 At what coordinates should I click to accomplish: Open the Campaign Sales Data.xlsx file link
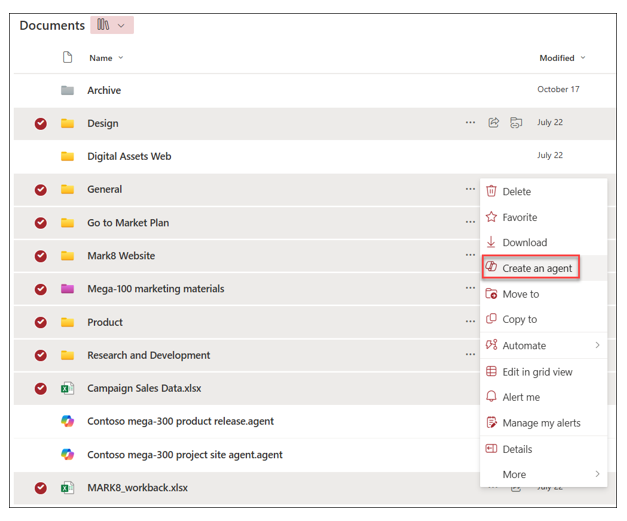coord(144,388)
